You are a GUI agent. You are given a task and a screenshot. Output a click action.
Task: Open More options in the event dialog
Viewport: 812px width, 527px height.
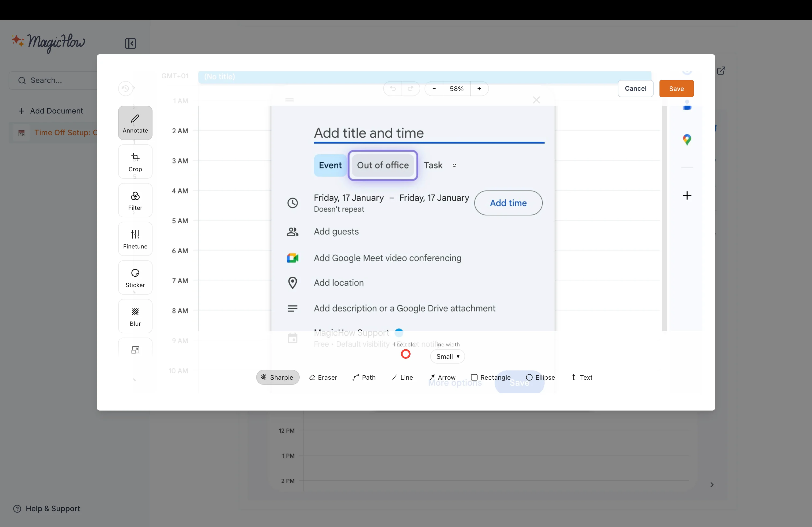[x=455, y=382]
